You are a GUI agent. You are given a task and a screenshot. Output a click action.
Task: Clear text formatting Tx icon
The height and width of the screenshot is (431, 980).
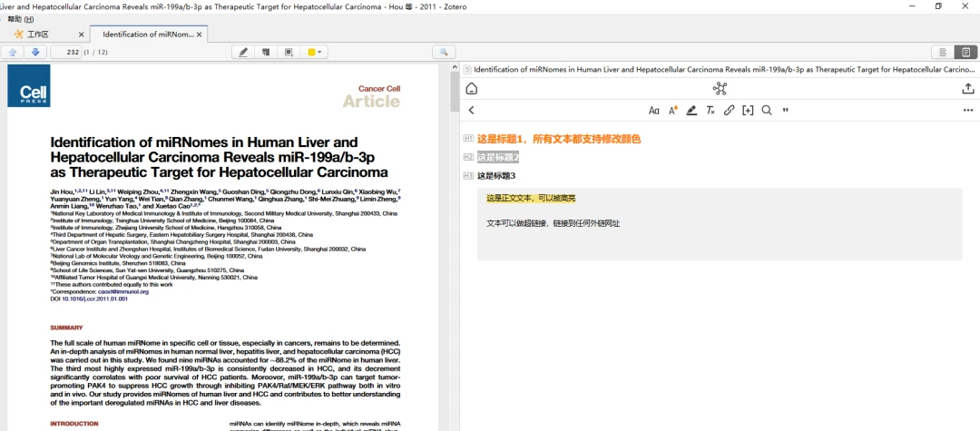(x=710, y=111)
